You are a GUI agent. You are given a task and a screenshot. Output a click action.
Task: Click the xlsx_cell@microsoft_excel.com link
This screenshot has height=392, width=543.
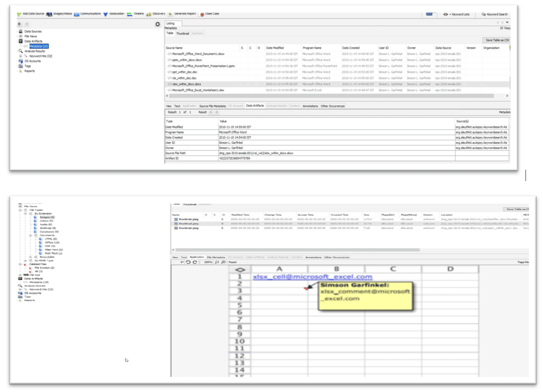(x=312, y=277)
